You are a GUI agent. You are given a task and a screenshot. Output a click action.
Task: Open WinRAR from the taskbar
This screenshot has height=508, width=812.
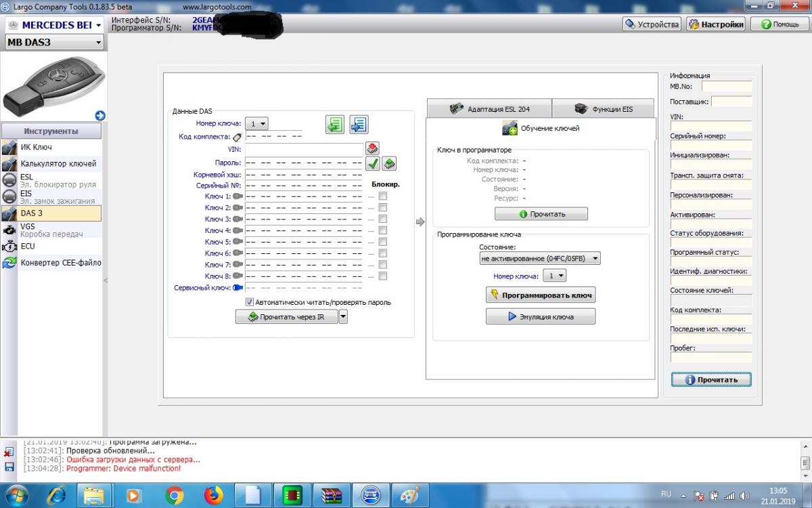[331, 496]
